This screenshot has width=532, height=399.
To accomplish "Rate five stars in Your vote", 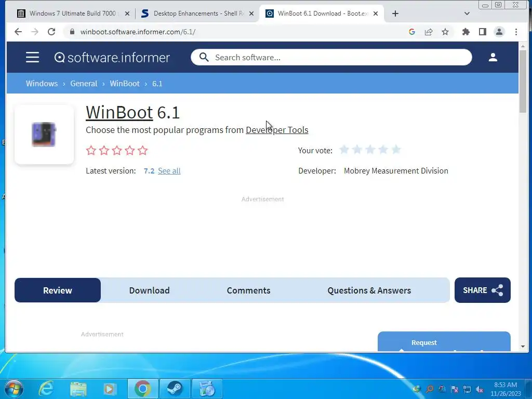I will coord(396,150).
